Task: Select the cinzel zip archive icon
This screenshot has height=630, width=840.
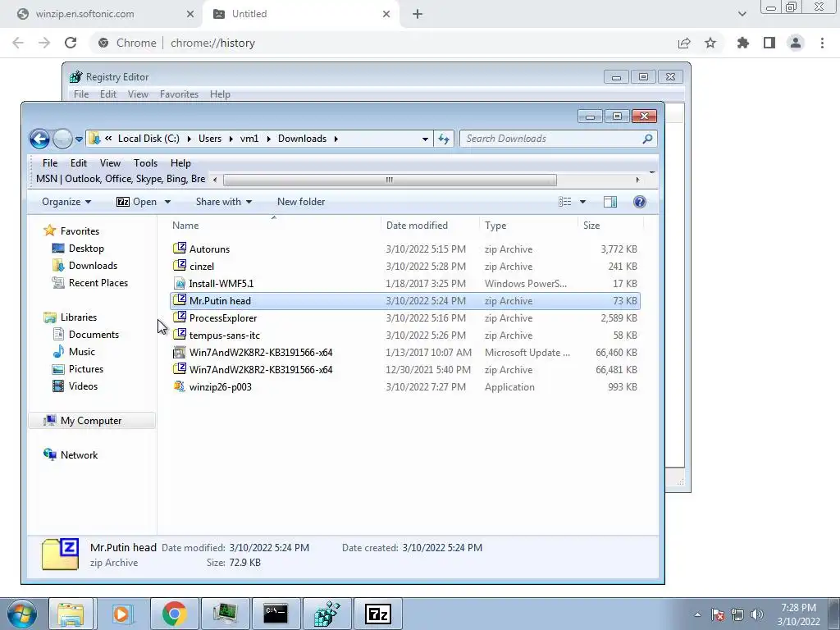Action: pos(180,266)
